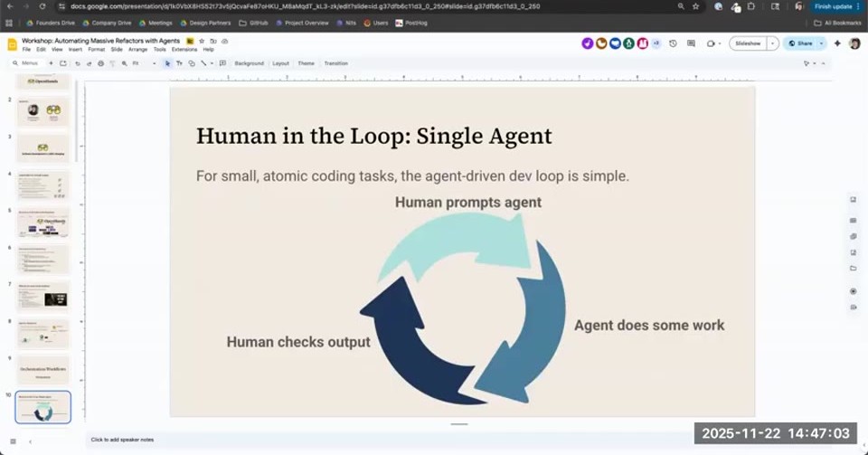Click the Transition button

tap(336, 63)
